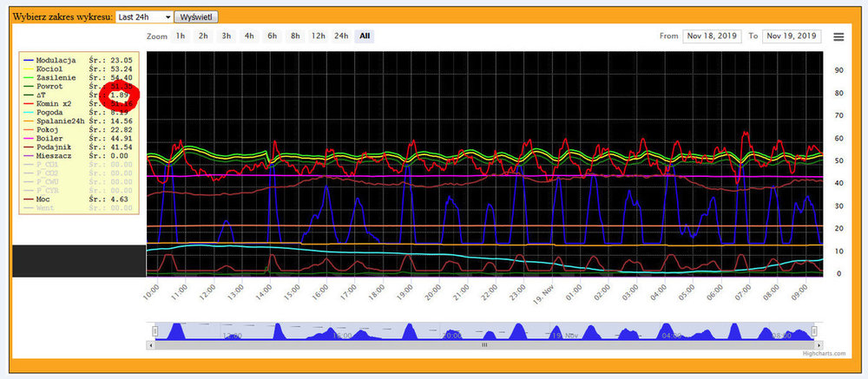
Task: Toggle the Pogoda series visibility
Action: point(50,112)
